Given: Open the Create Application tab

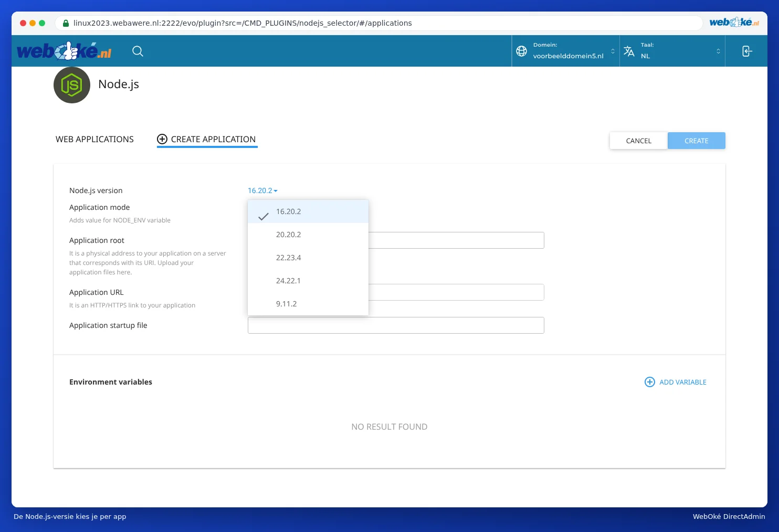Looking at the screenshot, I should pyautogui.click(x=207, y=139).
